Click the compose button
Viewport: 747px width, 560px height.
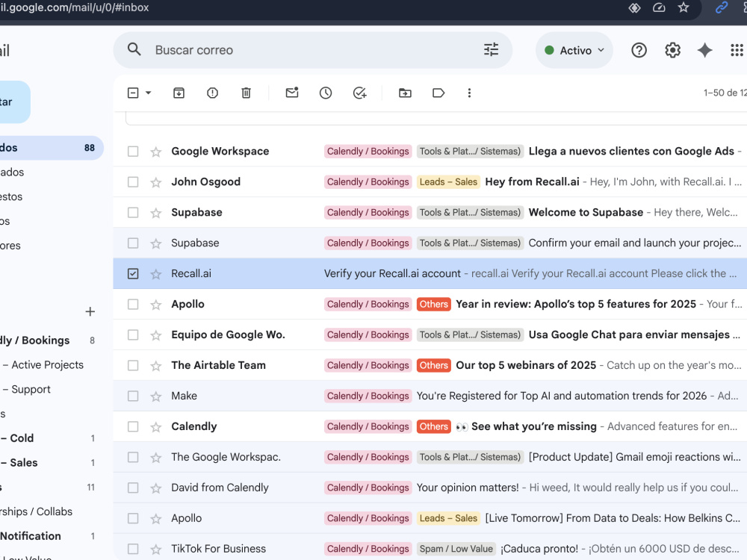coord(14,102)
